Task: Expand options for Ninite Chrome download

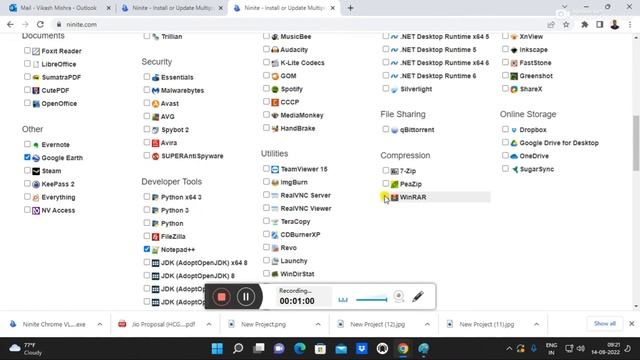Action: pos(100,324)
